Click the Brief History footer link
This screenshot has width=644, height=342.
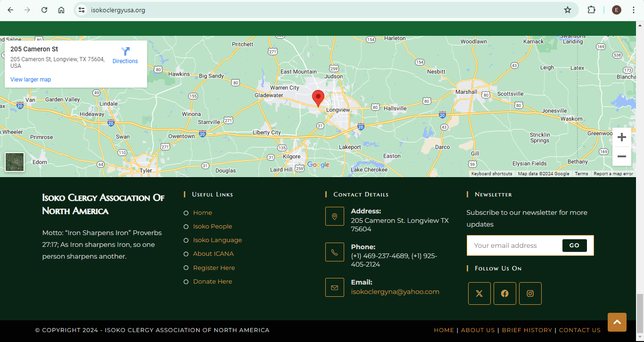coord(527,330)
